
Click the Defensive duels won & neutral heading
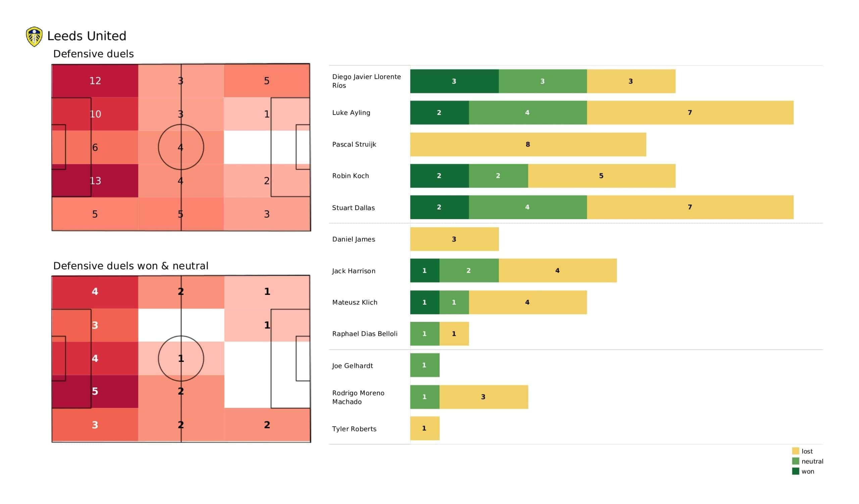pos(131,266)
